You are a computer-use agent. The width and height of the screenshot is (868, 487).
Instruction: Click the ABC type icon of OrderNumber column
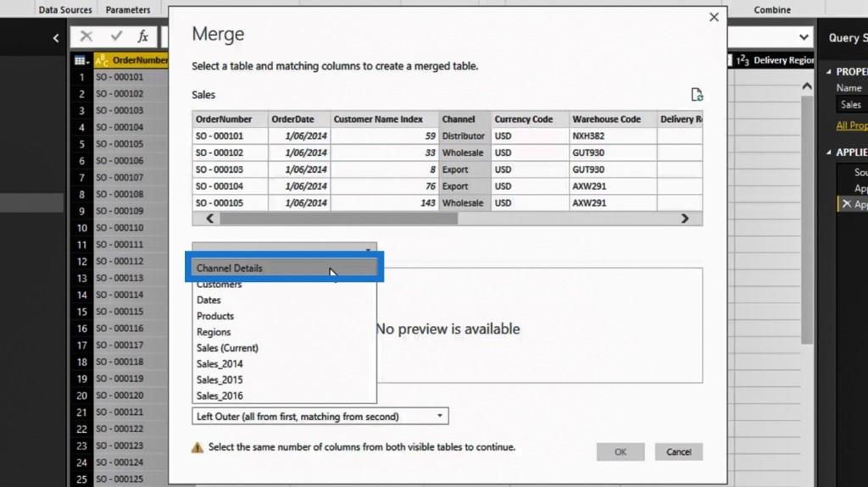(102, 60)
